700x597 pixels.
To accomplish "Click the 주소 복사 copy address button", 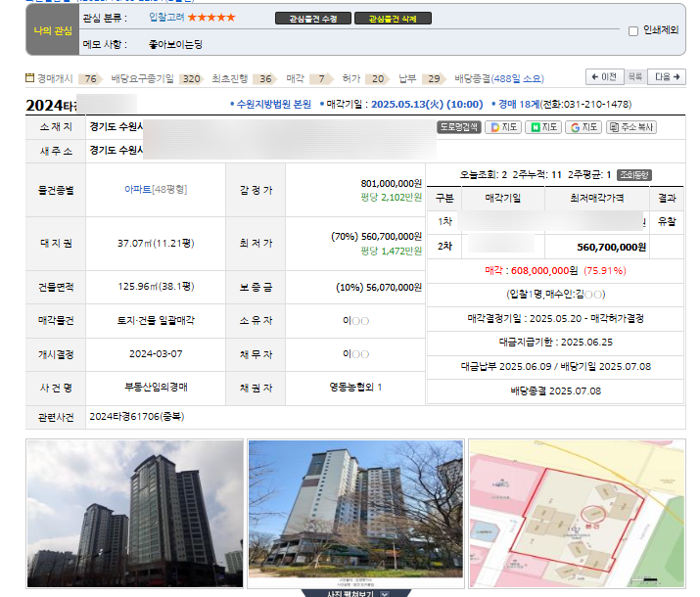I will (631, 127).
